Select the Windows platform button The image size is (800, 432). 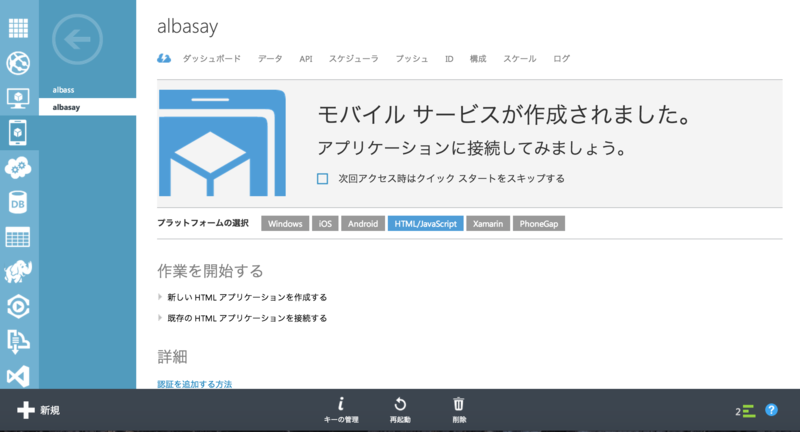[285, 223]
